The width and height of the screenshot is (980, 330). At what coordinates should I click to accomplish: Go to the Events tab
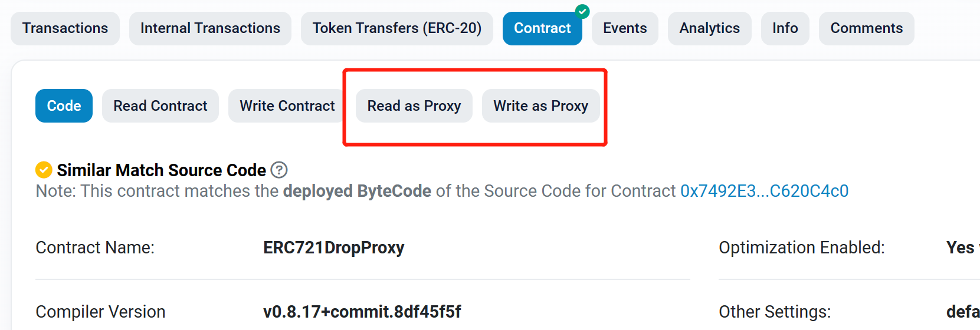(x=625, y=28)
